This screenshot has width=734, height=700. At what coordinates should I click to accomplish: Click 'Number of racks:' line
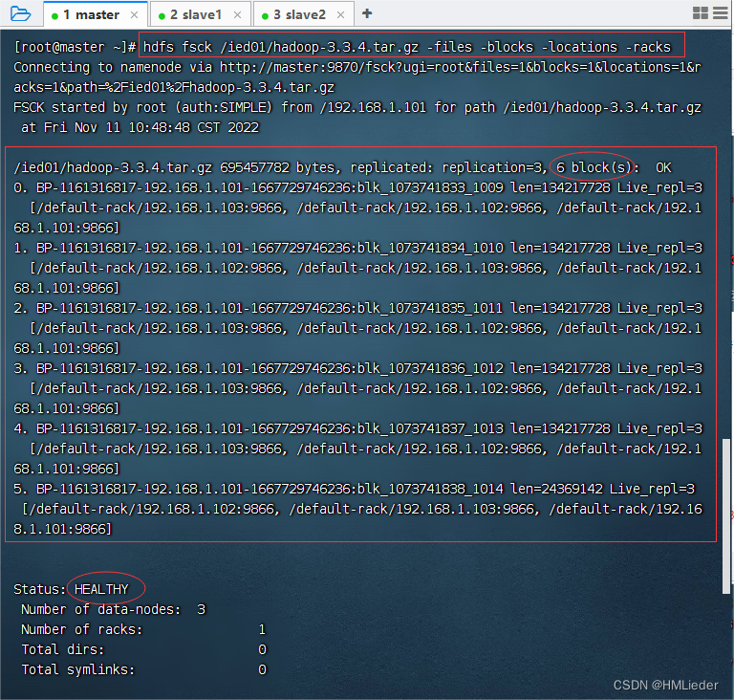click(x=143, y=629)
